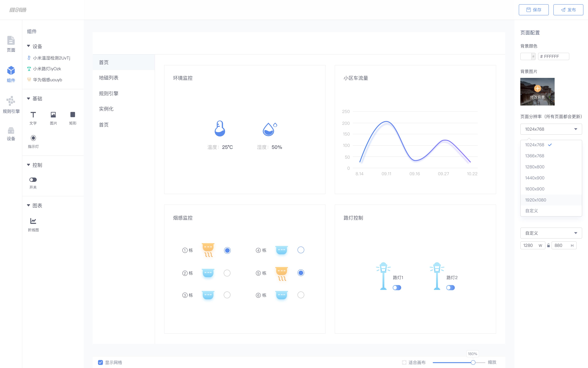588x368 pixels.
Task: Click the 保存 save button
Action: (534, 10)
